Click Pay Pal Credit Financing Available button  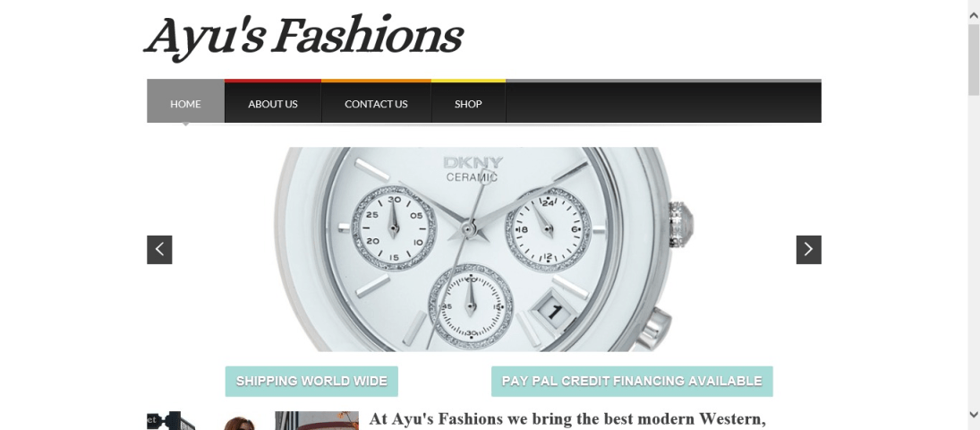click(632, 382)
